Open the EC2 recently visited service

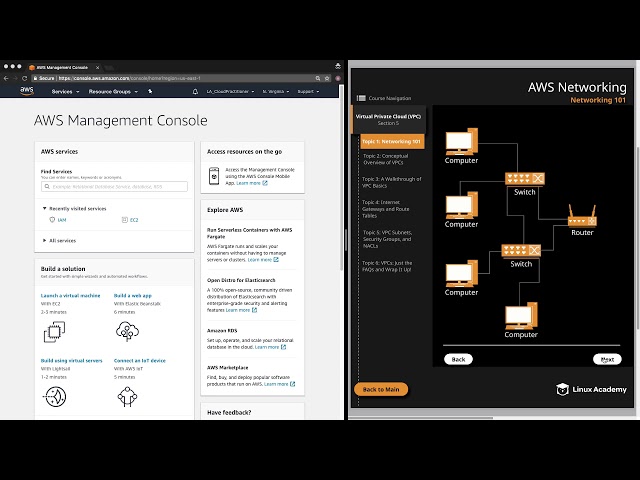134,220
